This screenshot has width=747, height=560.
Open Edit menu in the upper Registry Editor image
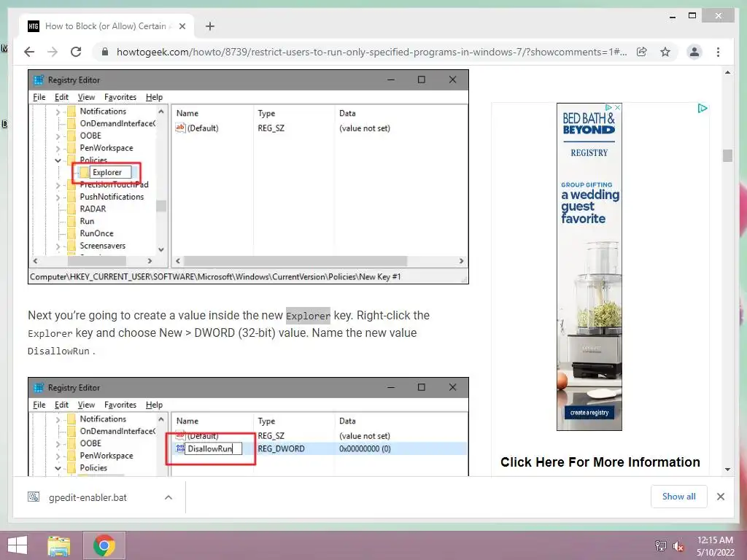tap(61, 97)
